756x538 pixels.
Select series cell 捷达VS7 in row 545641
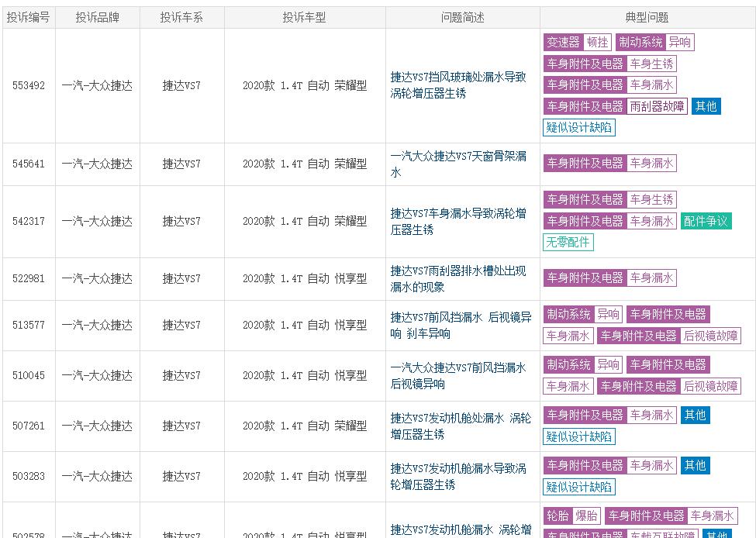tap(181, 164)
